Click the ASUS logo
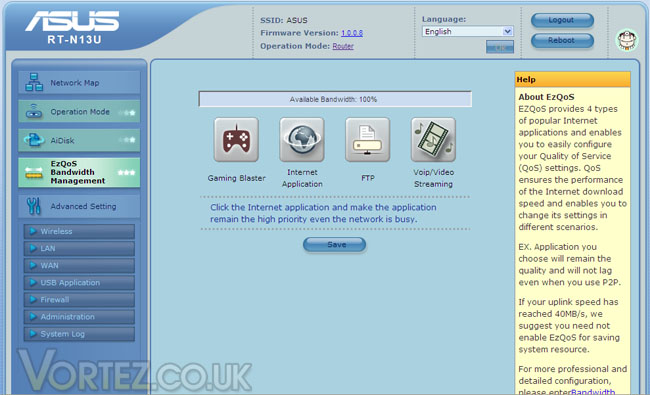Screen dimensions: 650x395 click(72, 21)
